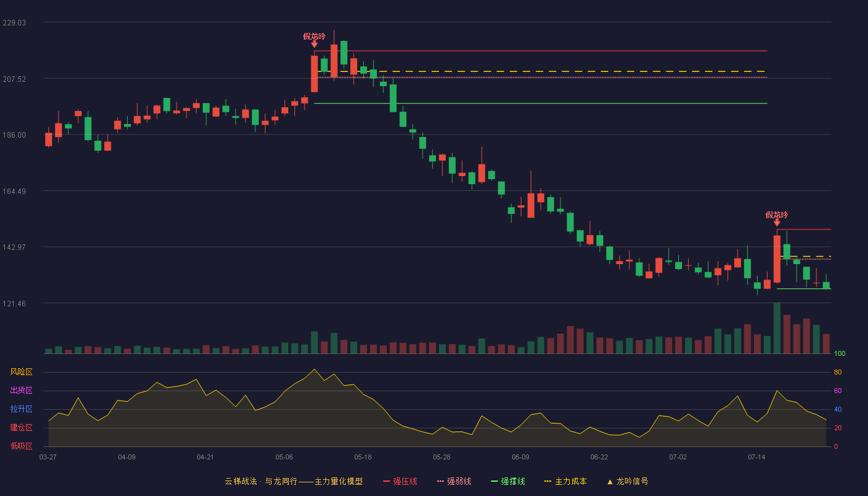Click the orange 80 indicator axis value
The width and height of the screenshot is (868, 496).
838,372
